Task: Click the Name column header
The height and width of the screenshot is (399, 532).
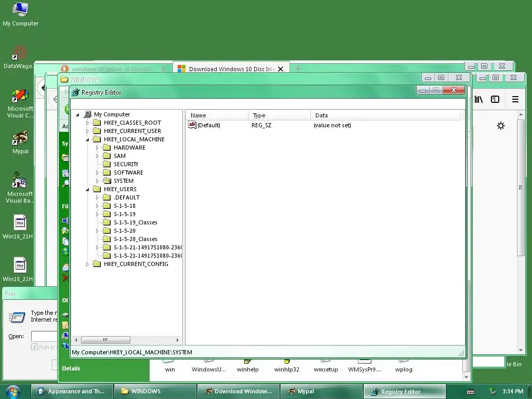Action: 217,115
